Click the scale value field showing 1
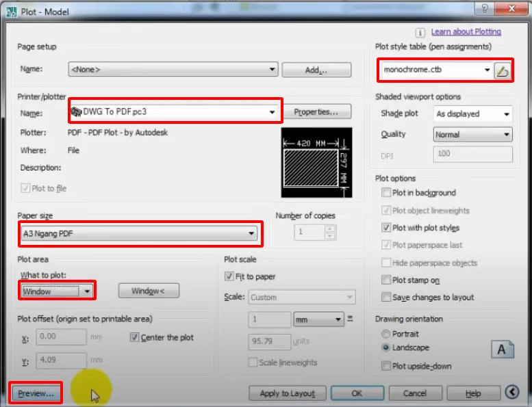 point(269,319)
